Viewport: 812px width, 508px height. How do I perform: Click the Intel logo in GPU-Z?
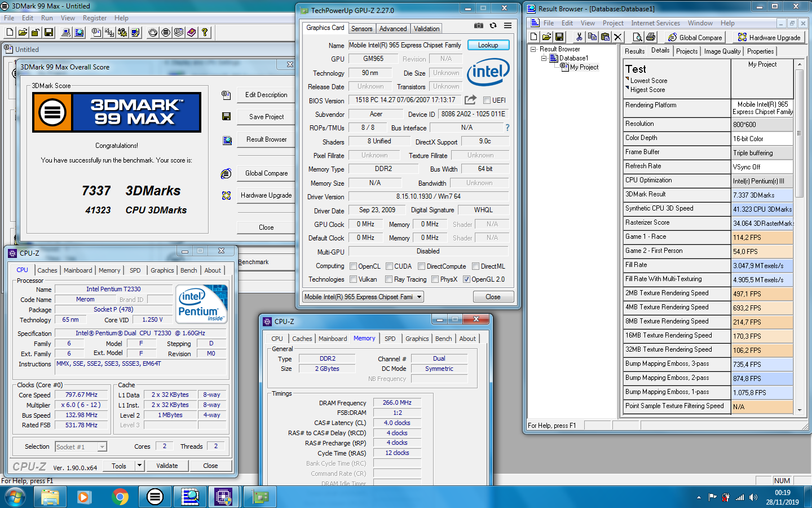click(x=488, y=72)
